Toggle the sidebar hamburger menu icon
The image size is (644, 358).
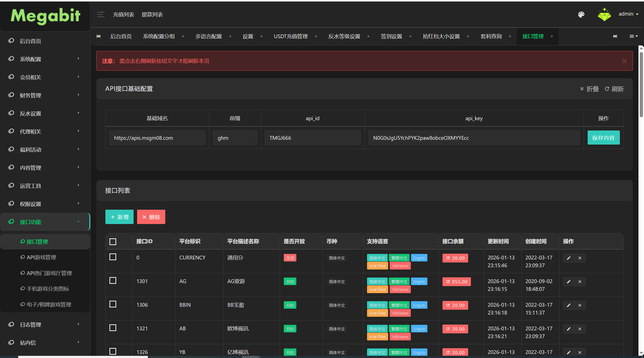click(x=101, y=14)
